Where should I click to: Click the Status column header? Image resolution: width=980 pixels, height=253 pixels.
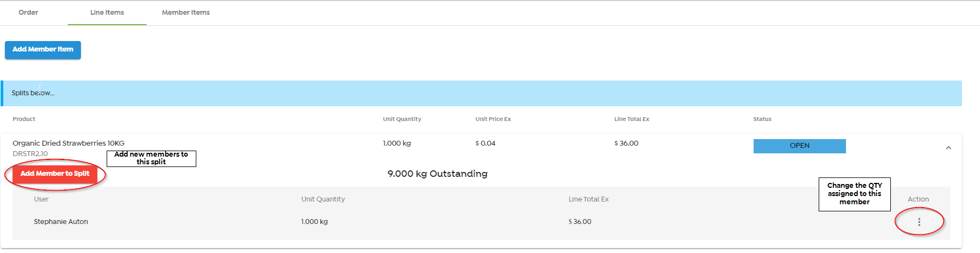(762, 119)
